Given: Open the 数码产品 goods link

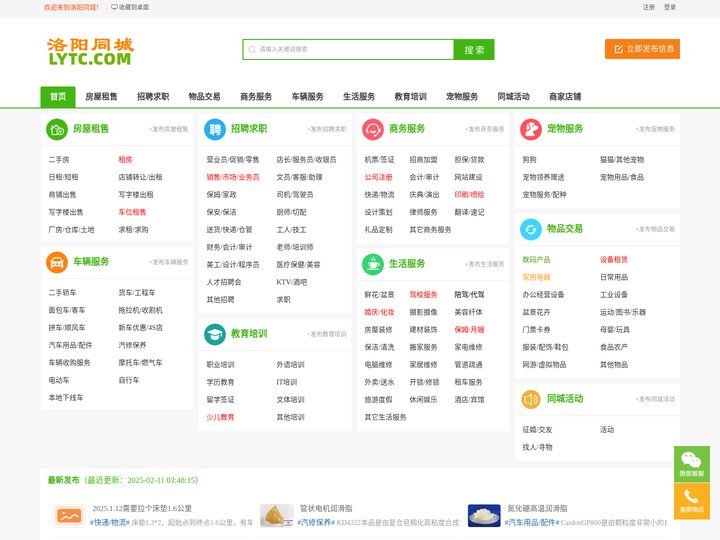Looking at the screenshot, I should click(536, 260).
